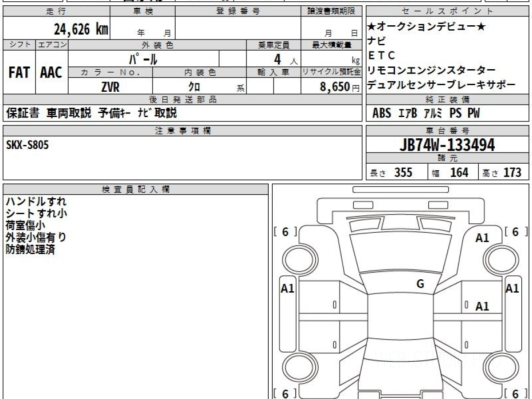Select the chassis number JB74W-133494
The height and width of the screenshot is (399, 532).
pos(447,145)
